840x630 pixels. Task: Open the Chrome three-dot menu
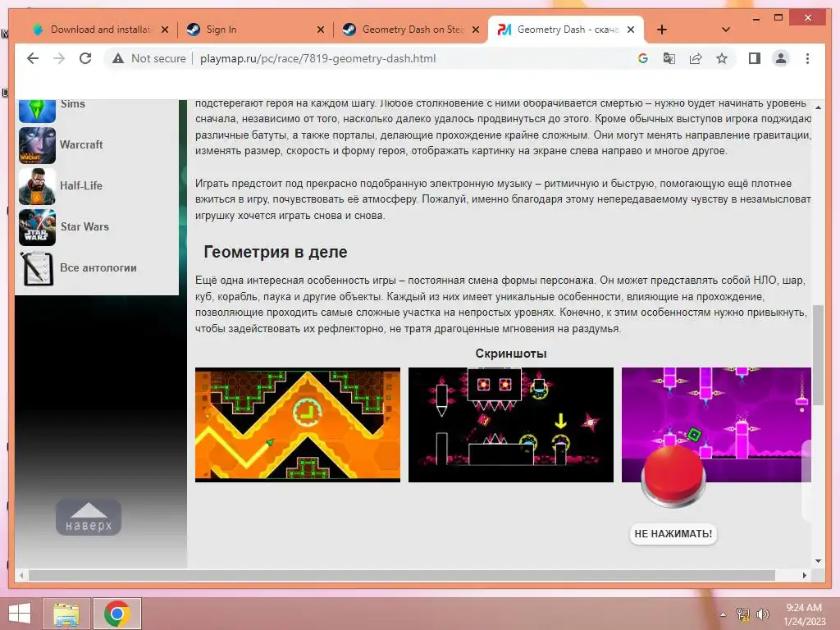tap(807, 58)
